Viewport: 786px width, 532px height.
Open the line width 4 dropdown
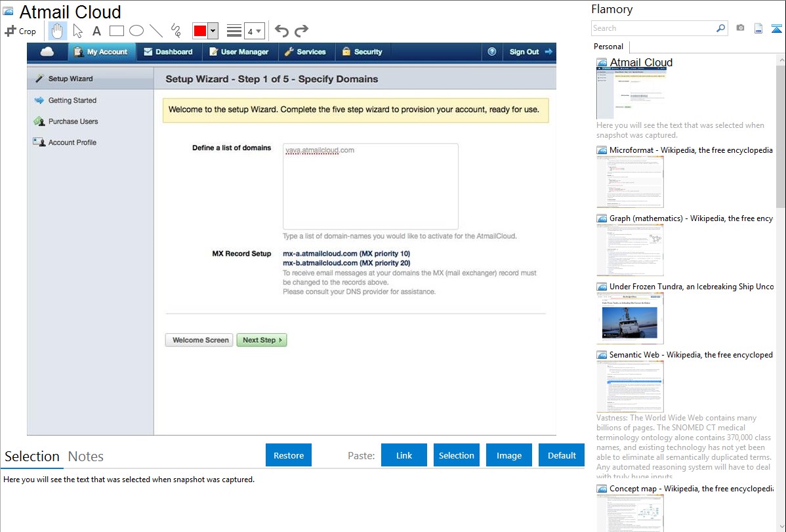[254, 31]
